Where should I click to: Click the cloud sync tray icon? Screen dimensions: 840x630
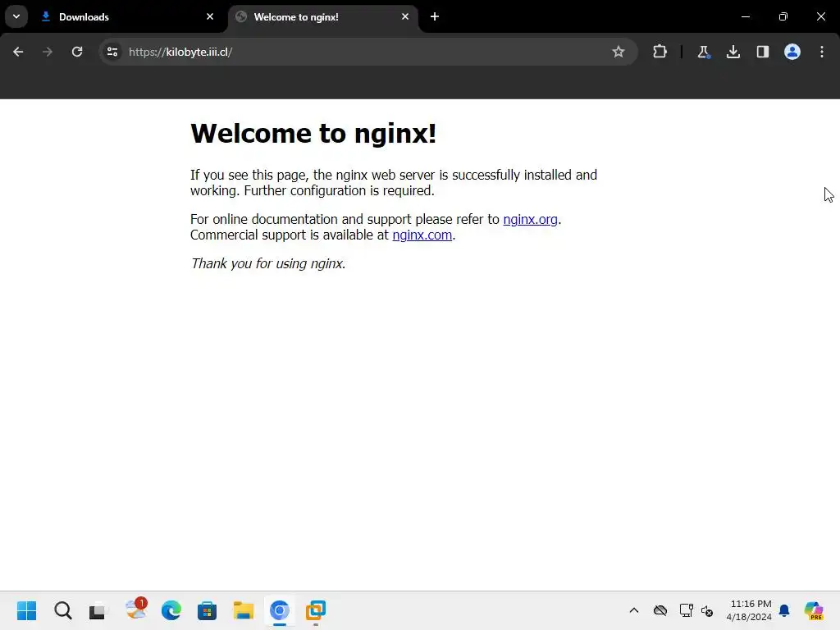[660, 610]
